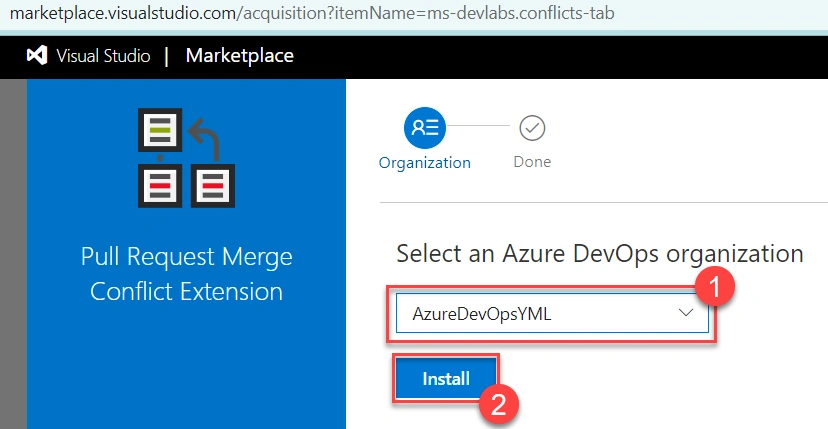Click the Organization step label
Screen dimensions: 828x429
pos(425,162)
